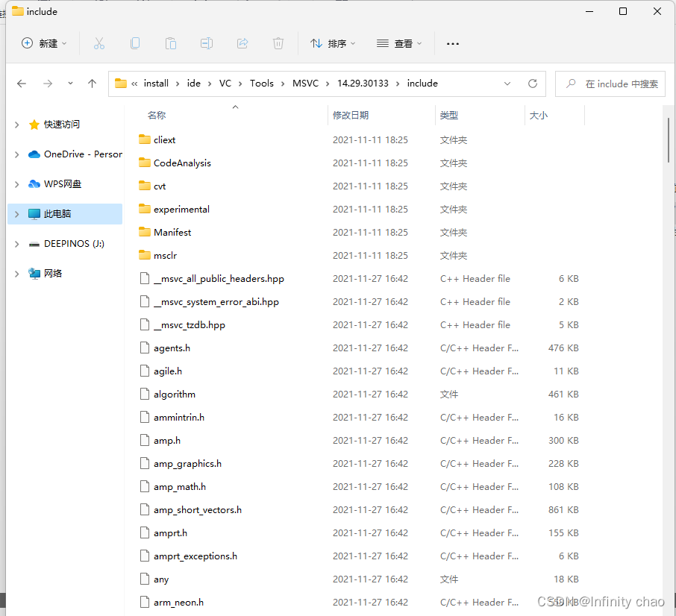The width and height of the screenshot is (676, 616).
Task: Select the Rename icon
Action: (207, 43)
